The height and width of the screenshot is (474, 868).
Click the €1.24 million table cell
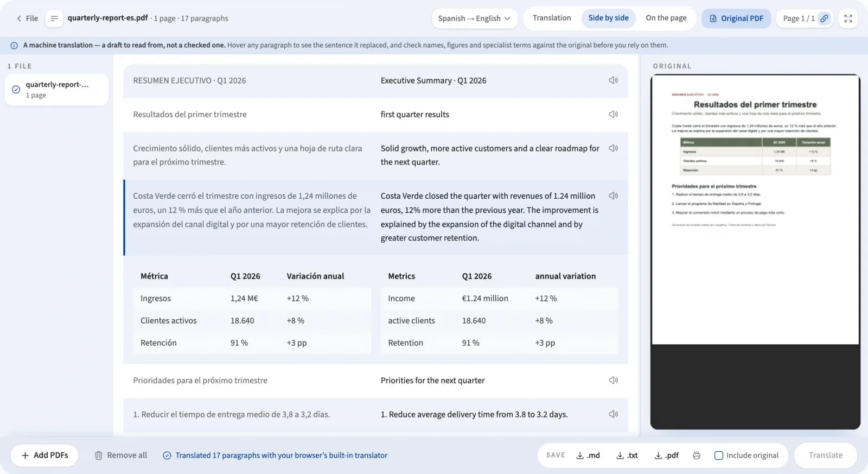[485, 299]
